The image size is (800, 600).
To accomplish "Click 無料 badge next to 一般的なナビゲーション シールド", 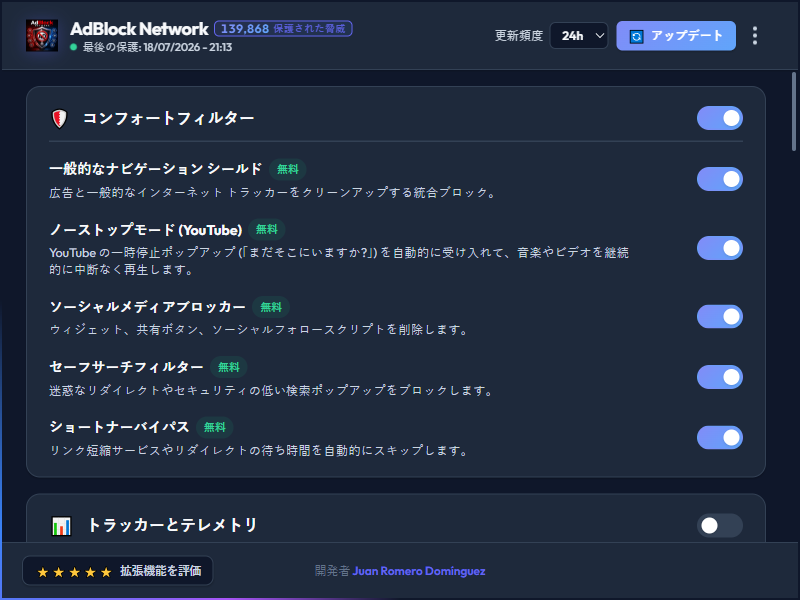I will (288, 169).
